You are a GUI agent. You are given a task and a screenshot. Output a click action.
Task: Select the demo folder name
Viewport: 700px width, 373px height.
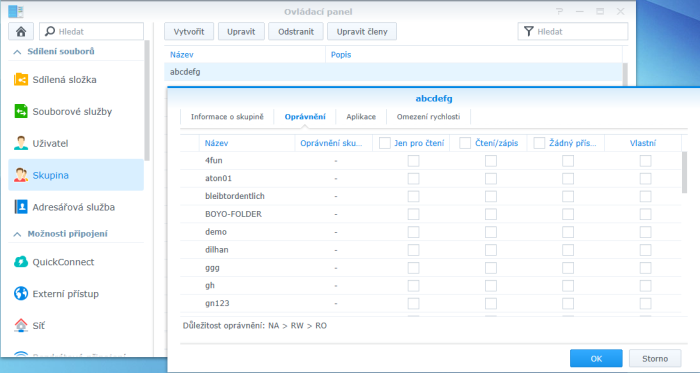point(216,232)
